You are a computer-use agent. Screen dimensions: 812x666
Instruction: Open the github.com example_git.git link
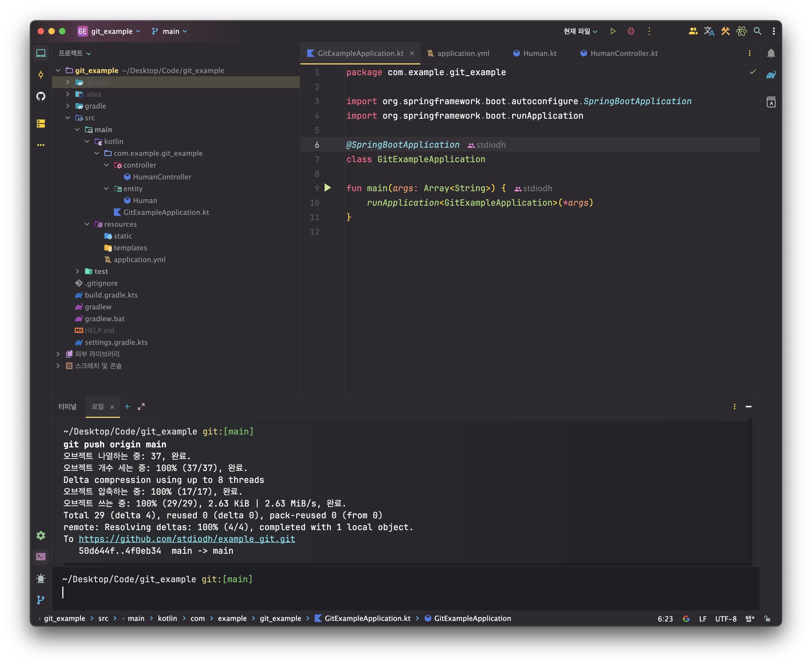click(x=187, y=539)
